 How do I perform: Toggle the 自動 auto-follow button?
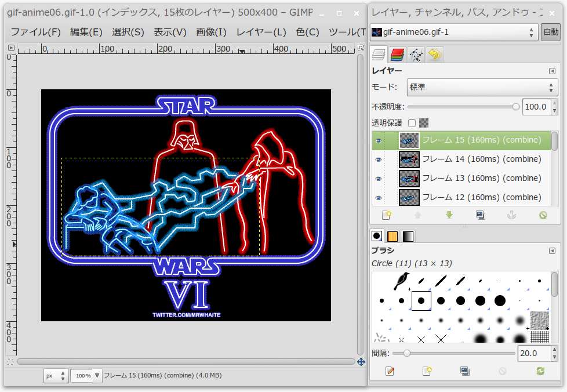coord(551,32)
